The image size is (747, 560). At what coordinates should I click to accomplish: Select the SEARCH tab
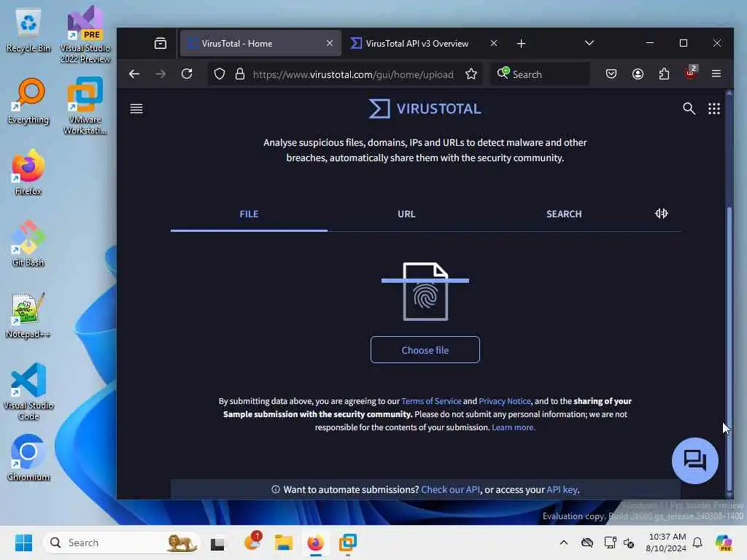click(x=564, y=214)
